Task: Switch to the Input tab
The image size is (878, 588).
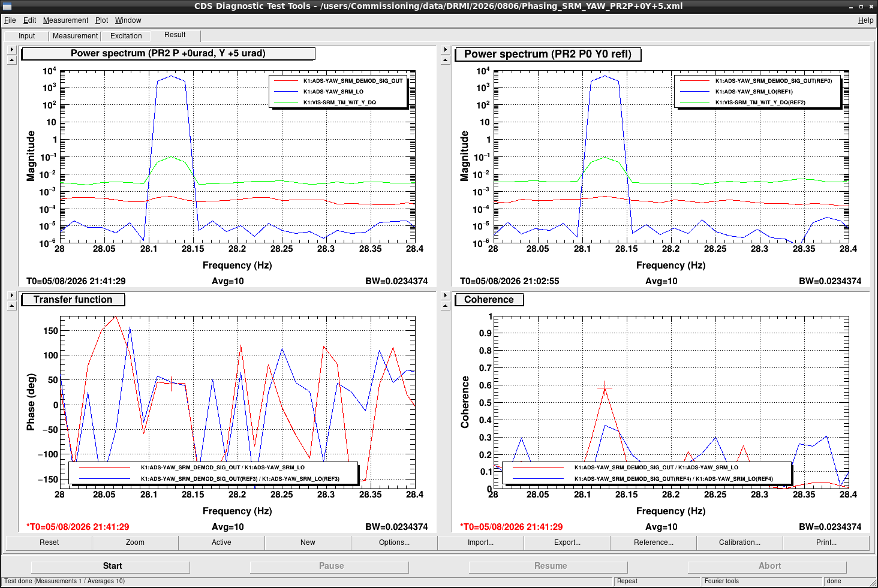Action: click(x=26, y=36)
